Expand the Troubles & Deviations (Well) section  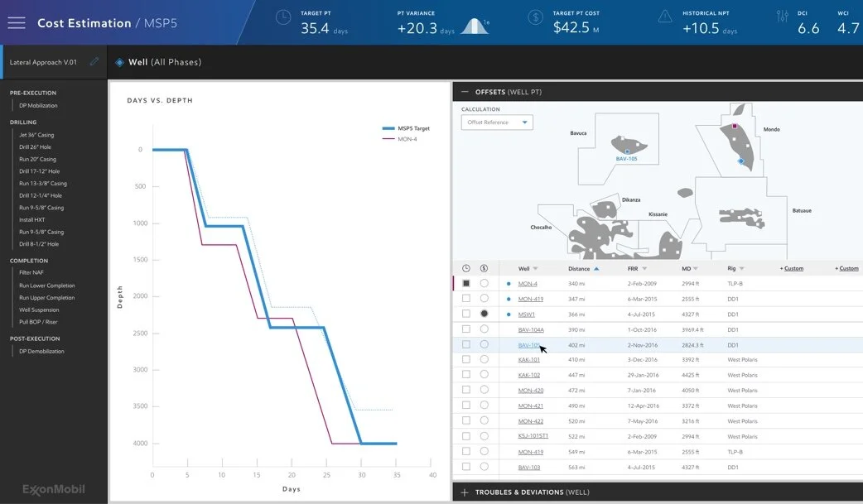click(658, 492)
